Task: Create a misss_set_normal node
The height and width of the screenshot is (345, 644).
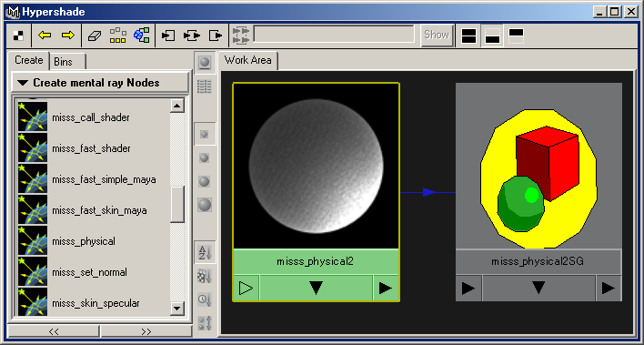Action: 89,272
